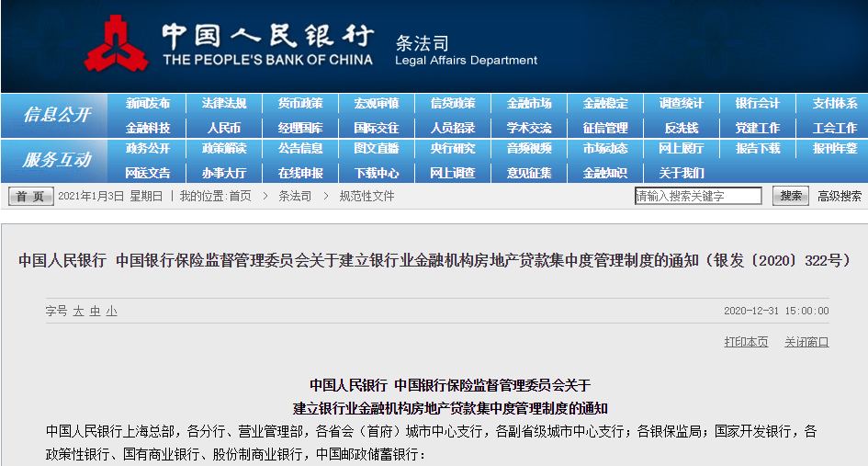This screenshot has height=466, width=868.
Task: Open 意见征集 navigation link
Action: [x=529, y=173]
